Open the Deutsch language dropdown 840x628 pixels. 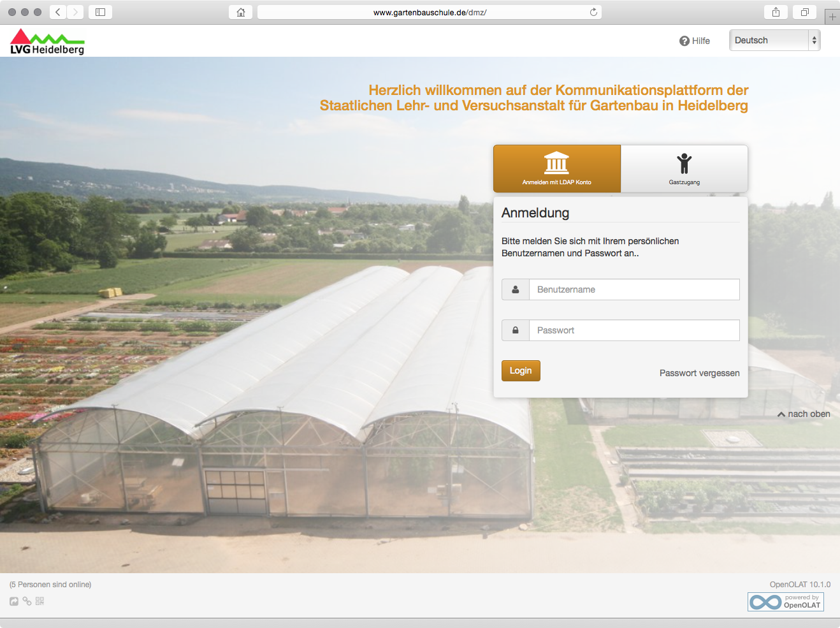[774, 40]
